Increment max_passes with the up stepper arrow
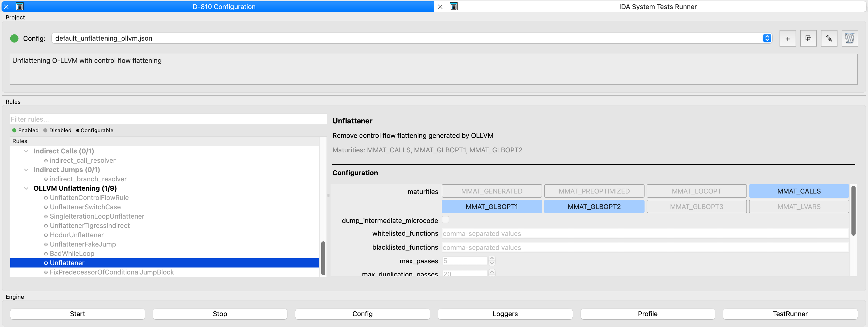Screen dimensions: 868x327 (x=492, y=258)
